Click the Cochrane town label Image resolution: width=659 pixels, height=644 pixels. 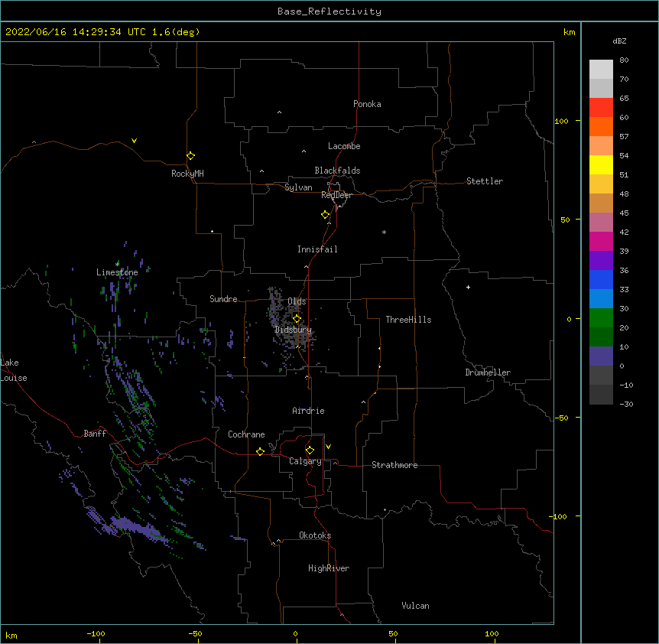(x=246, y=434)
